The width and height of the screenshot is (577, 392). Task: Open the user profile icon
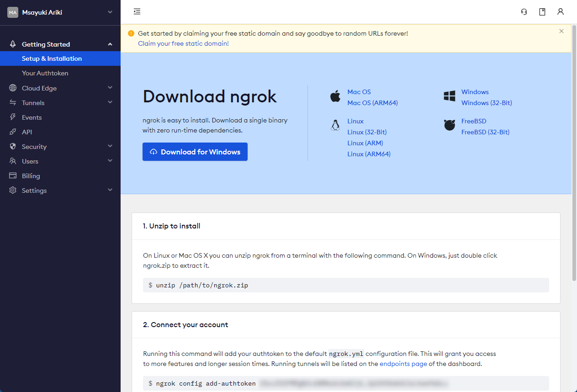[561, 11]
